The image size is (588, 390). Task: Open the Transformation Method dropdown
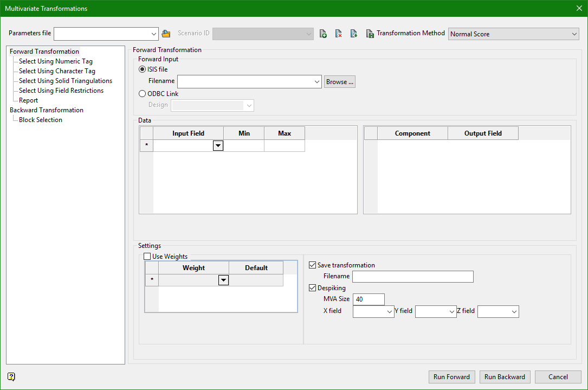point(513,34)
